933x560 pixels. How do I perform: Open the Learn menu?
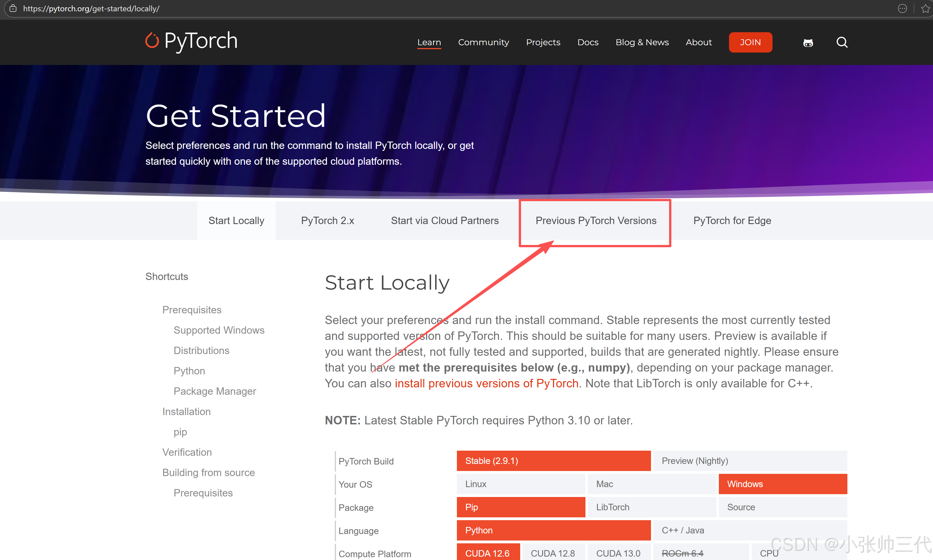(x=429, y=42)
